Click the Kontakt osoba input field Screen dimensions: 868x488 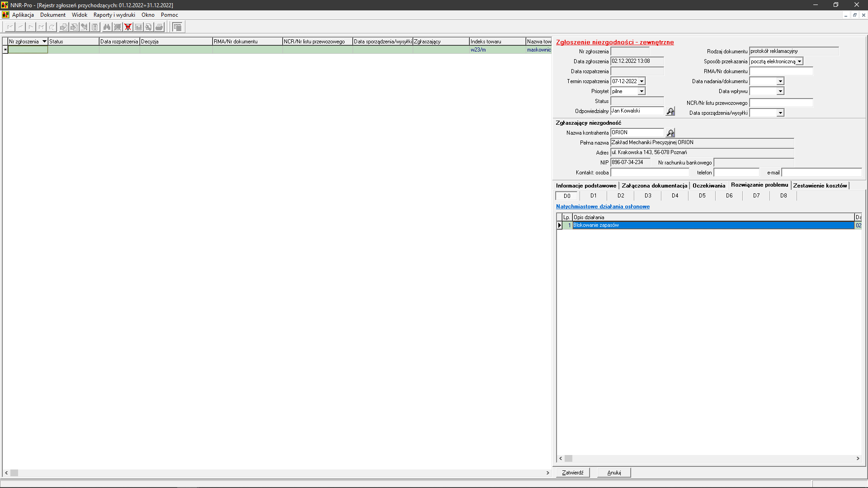point(650,173)
